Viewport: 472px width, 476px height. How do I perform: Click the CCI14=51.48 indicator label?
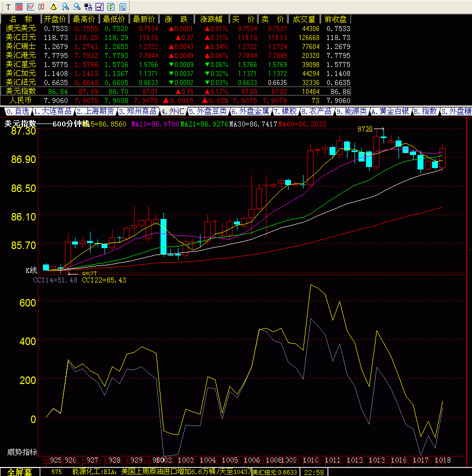[x=55, y=280]
